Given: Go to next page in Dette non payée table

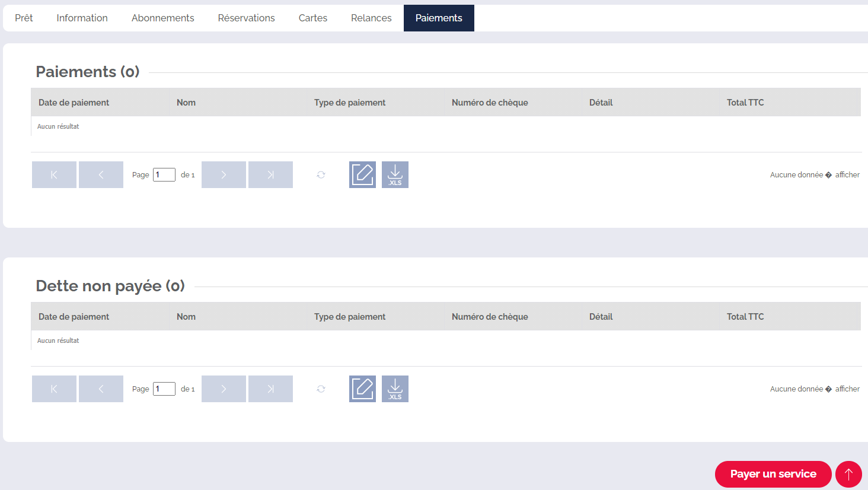Looking at the screenshot, I should click(224, 389).
